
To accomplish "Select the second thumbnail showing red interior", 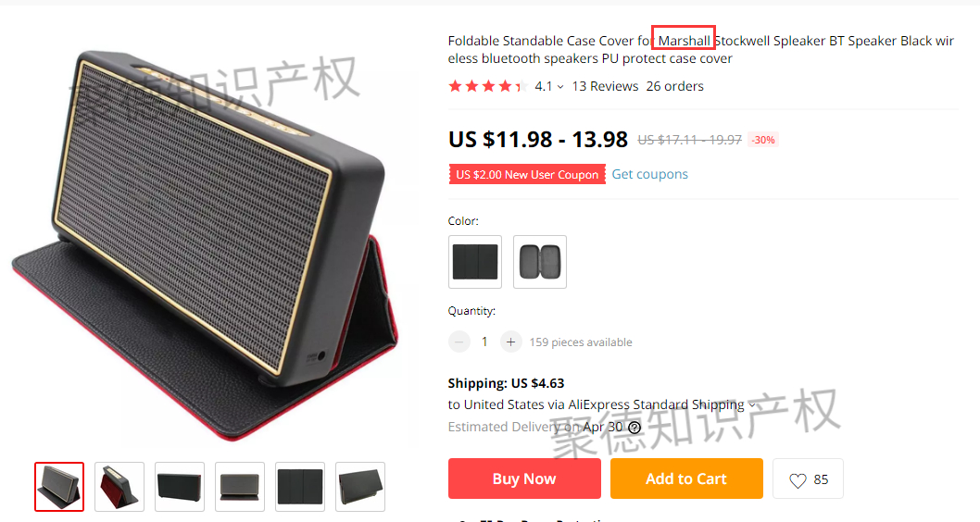I will click(119, 487).
